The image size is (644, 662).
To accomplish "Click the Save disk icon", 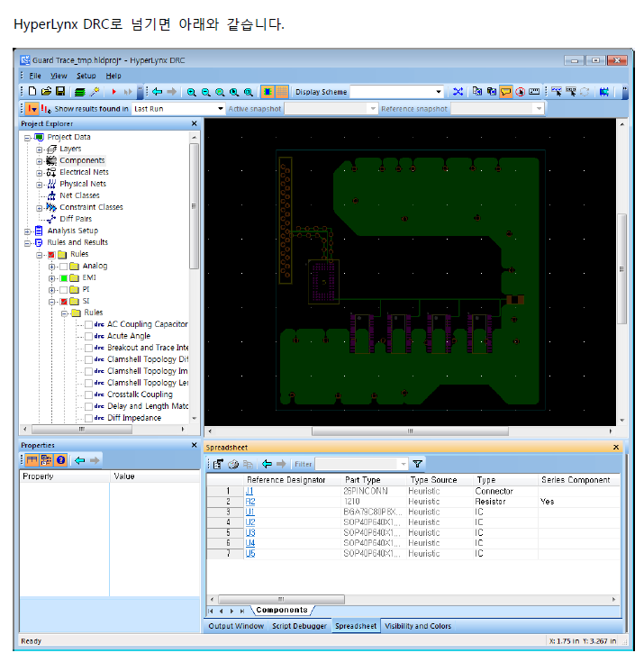I will (59, 92).
